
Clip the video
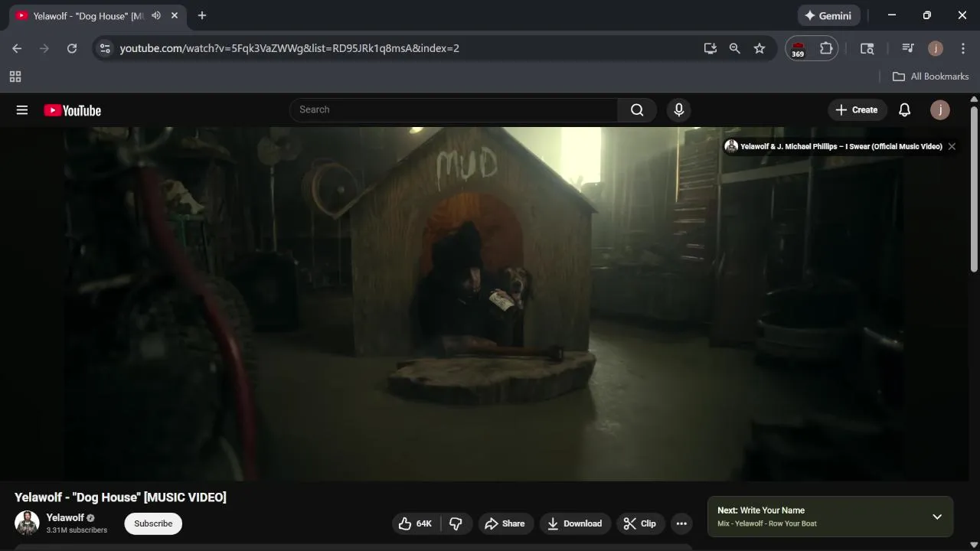pyautogui.click(x=640, y=523)
